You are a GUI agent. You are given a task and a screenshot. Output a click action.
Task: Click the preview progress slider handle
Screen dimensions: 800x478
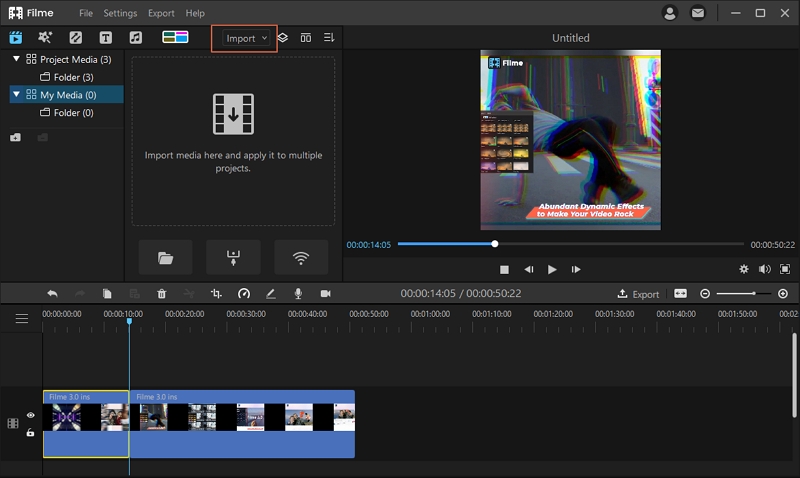coord(494,244)
